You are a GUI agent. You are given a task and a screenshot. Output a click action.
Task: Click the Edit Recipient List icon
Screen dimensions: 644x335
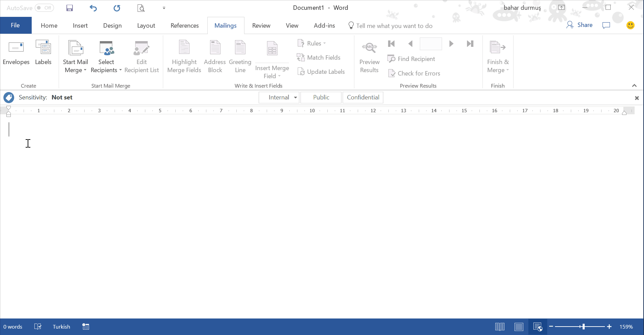coord(142,48)
